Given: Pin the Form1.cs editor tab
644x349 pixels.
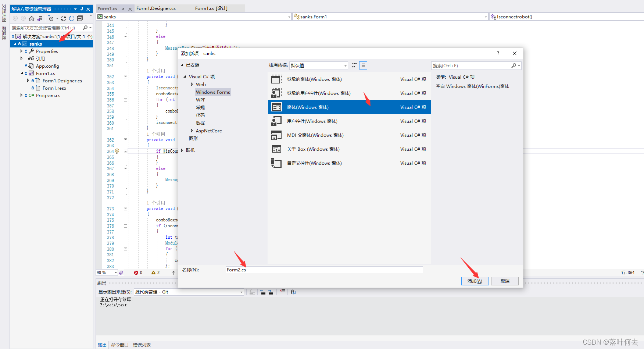Looking at the screenshot, I should 123,9.
